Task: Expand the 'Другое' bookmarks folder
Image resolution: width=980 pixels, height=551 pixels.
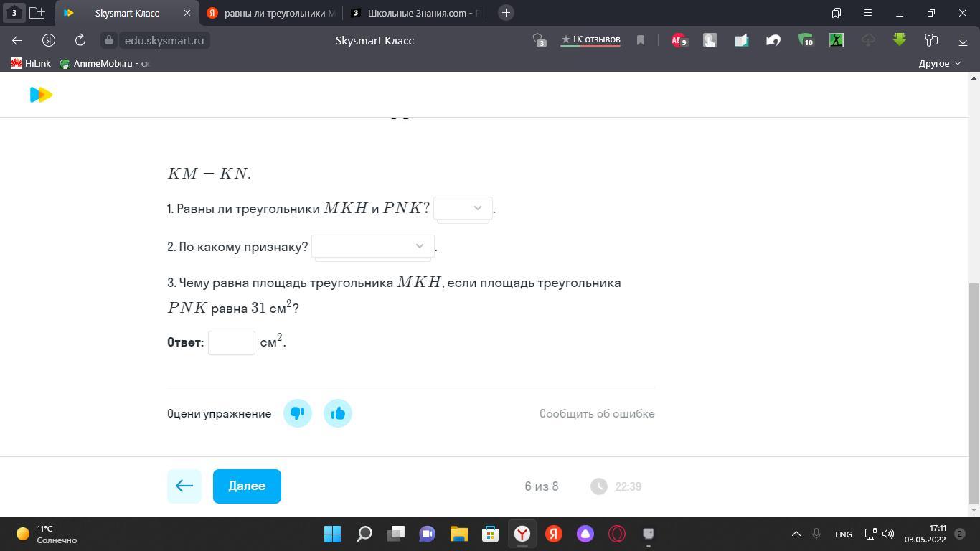Action: 939,63
